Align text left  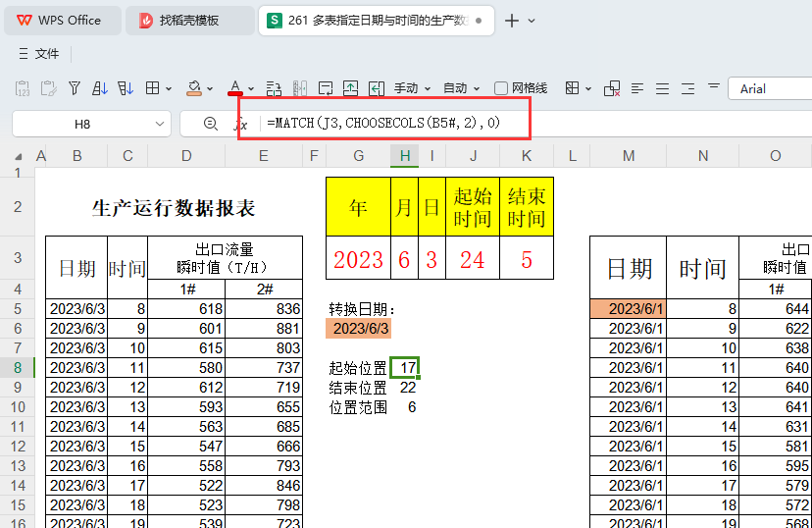(x=637, y=88)
